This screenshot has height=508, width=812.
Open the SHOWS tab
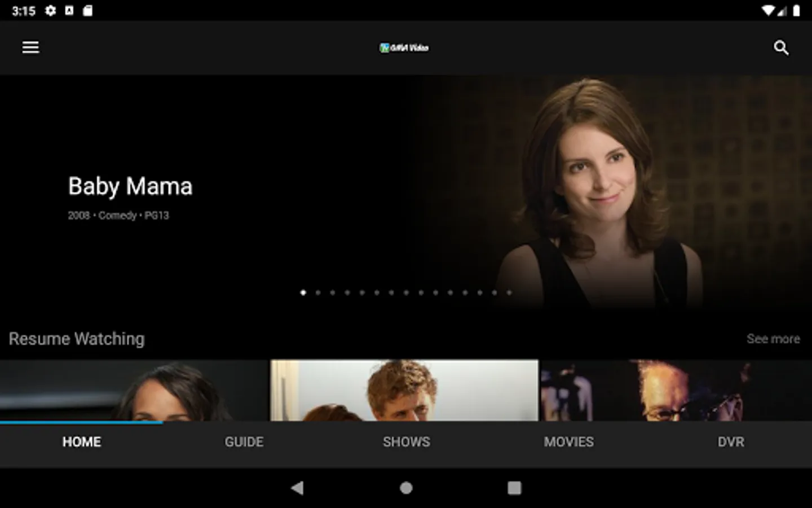pyautogui.click(x=407, y=442)
